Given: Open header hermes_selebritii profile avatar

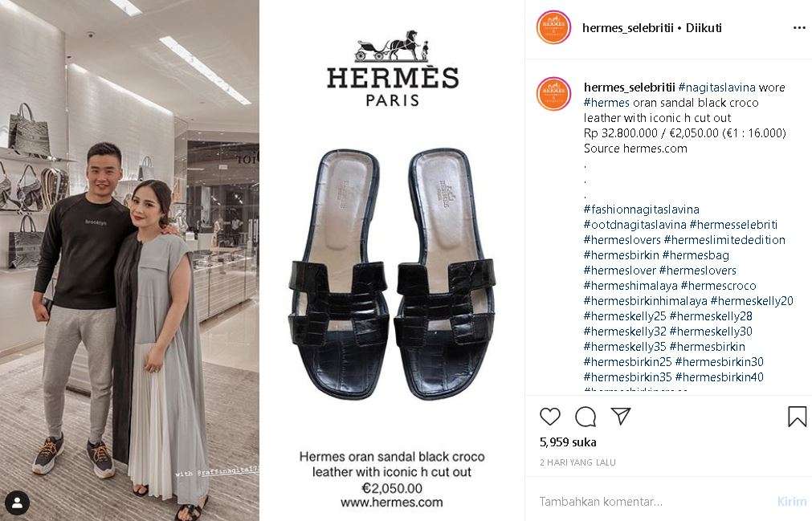Looking at the screenshot, I should coord(553,26).
